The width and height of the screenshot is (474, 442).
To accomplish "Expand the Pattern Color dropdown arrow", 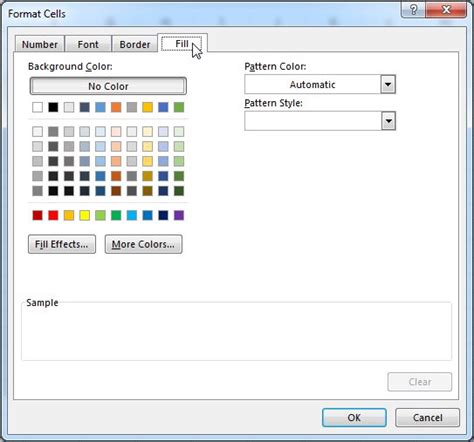I will [x=388, y=84].
